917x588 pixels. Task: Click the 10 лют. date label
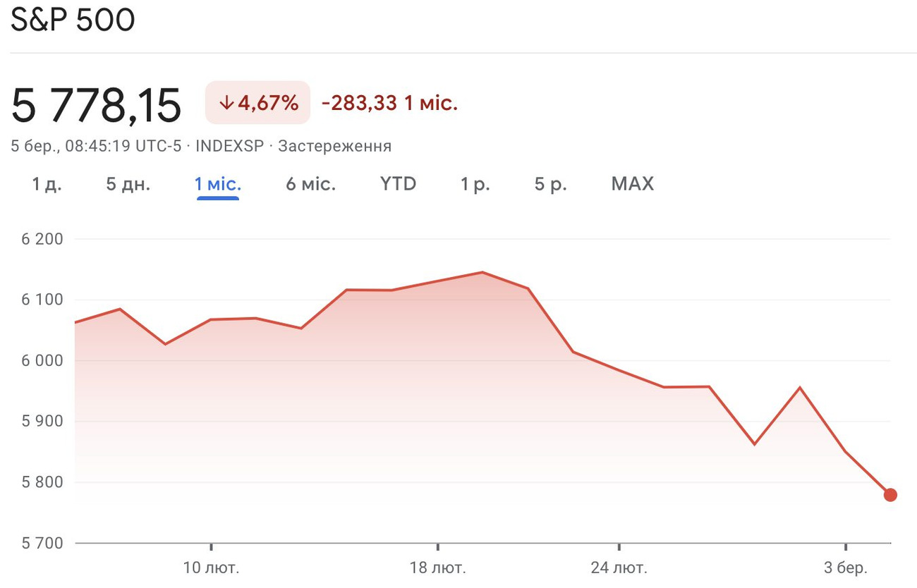click(211, 568)
